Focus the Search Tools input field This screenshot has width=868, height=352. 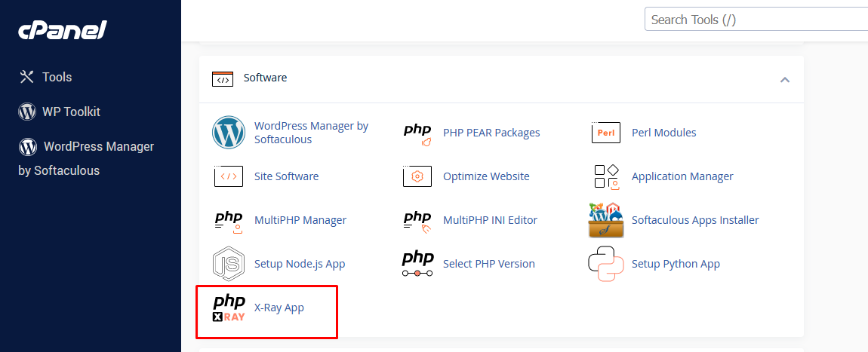point(756,20)
